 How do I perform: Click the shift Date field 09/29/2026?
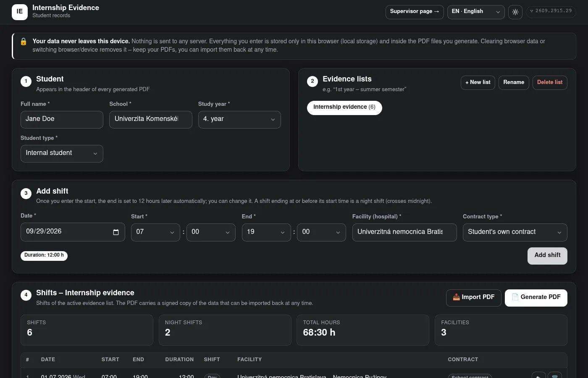click(73, 232)
